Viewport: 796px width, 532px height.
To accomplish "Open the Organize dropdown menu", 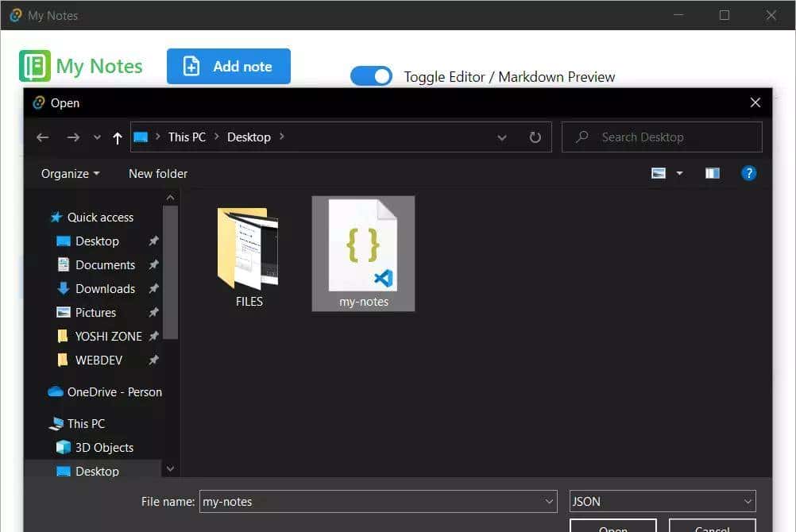I will click(x=71, y=173).
